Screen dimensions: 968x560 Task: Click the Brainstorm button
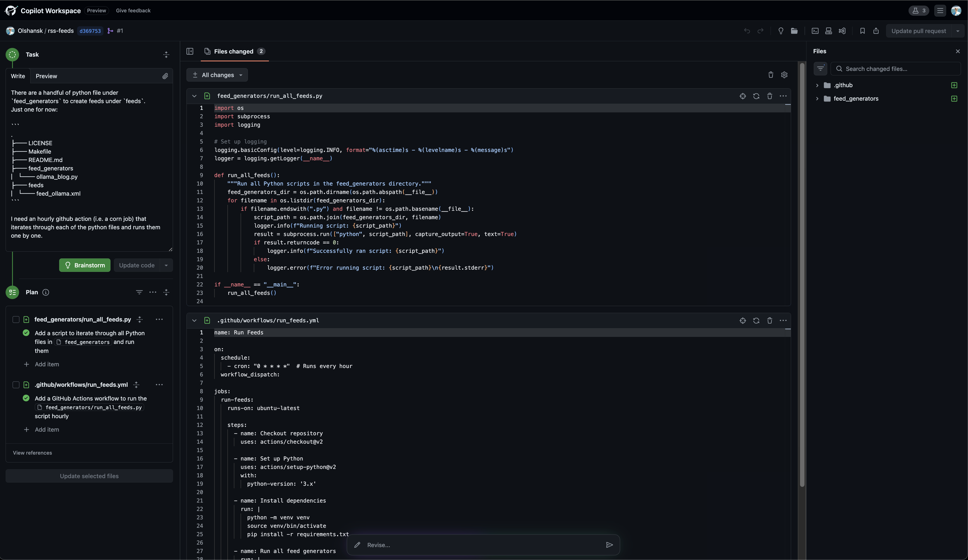coord(84,265)
